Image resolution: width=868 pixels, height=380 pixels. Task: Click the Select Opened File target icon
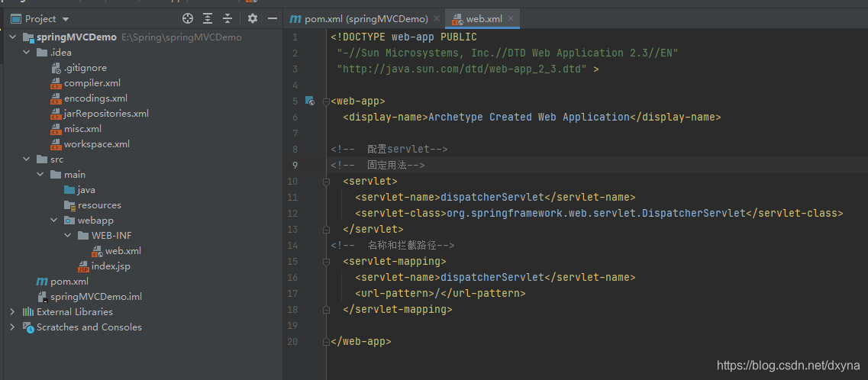tap(188, 19)
